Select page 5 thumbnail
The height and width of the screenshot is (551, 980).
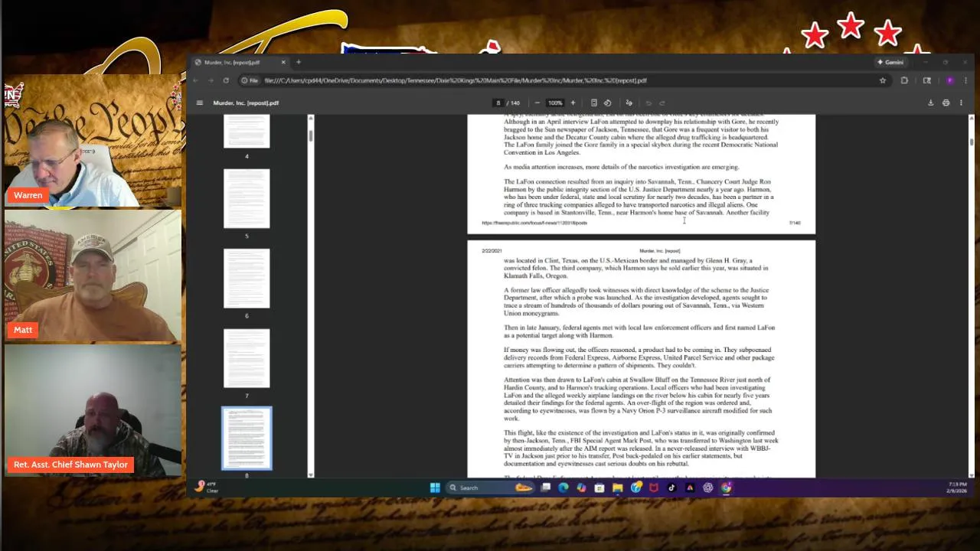pos(247,198)
